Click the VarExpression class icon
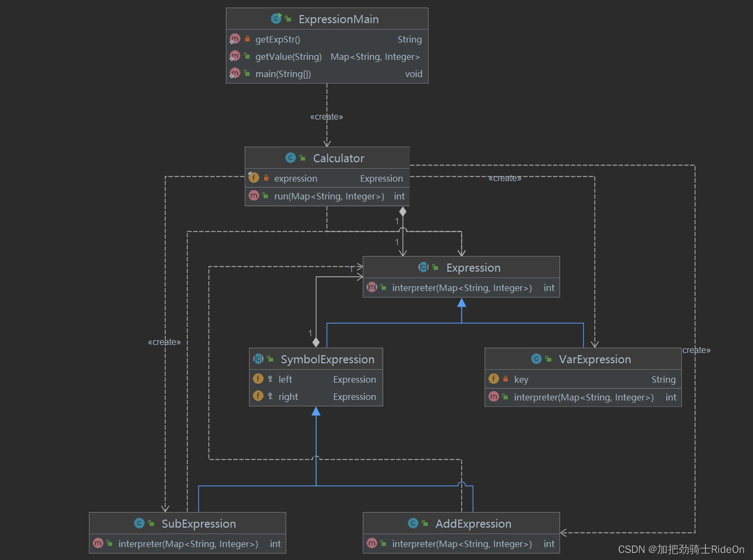 pos(536,359)
